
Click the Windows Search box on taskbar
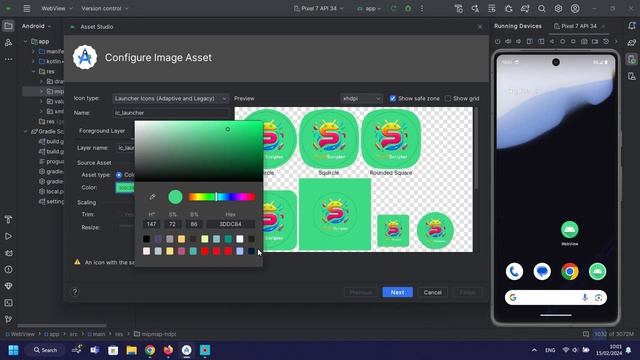click(45, 350)
